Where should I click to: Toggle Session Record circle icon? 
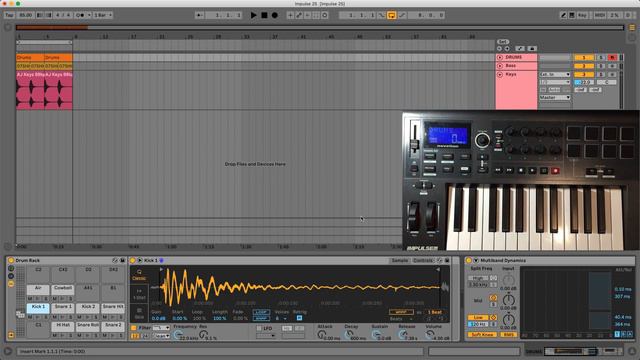[325, 15]
